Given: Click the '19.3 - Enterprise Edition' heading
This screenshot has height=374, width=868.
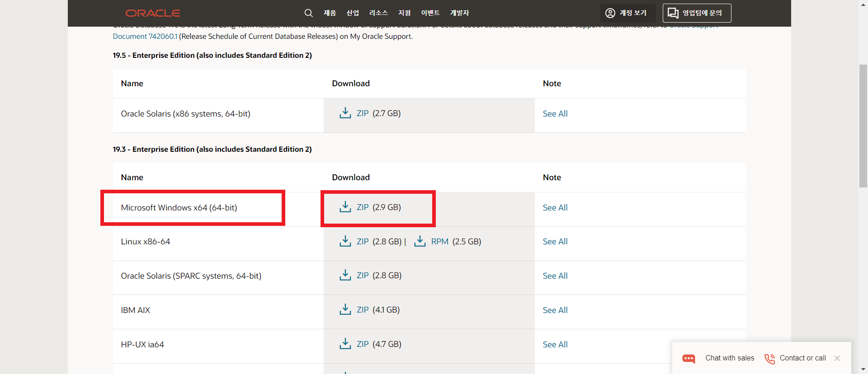Looking at the screenshot, I should [212, 149].
